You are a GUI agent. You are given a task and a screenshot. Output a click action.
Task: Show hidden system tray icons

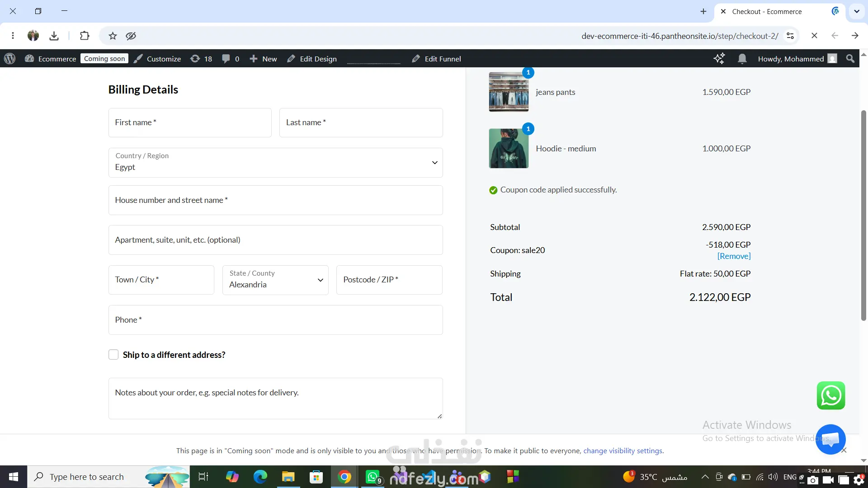705,477
